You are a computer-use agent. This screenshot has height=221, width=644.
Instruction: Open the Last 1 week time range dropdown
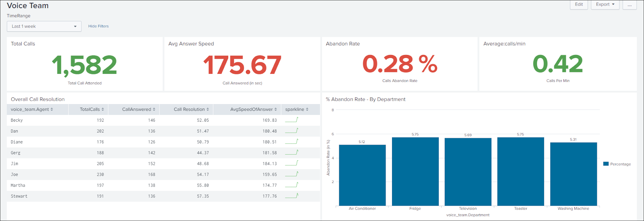(44, 27)
